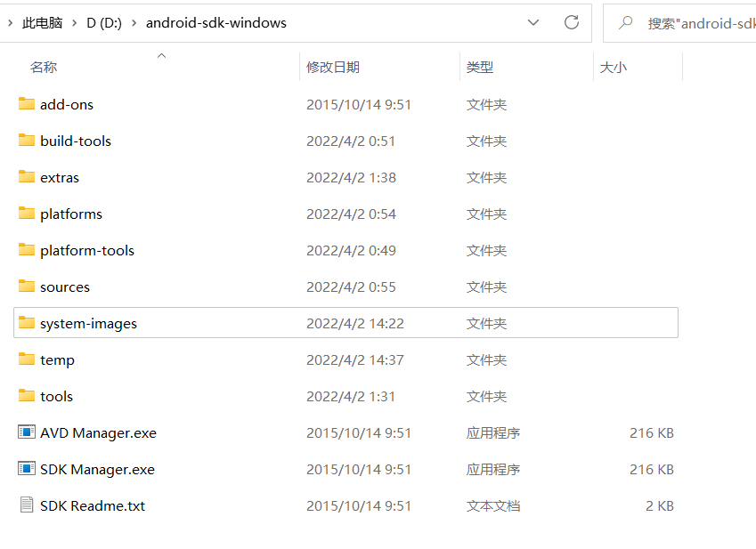
Task: Select the platforms folder name
Action: 71,214
